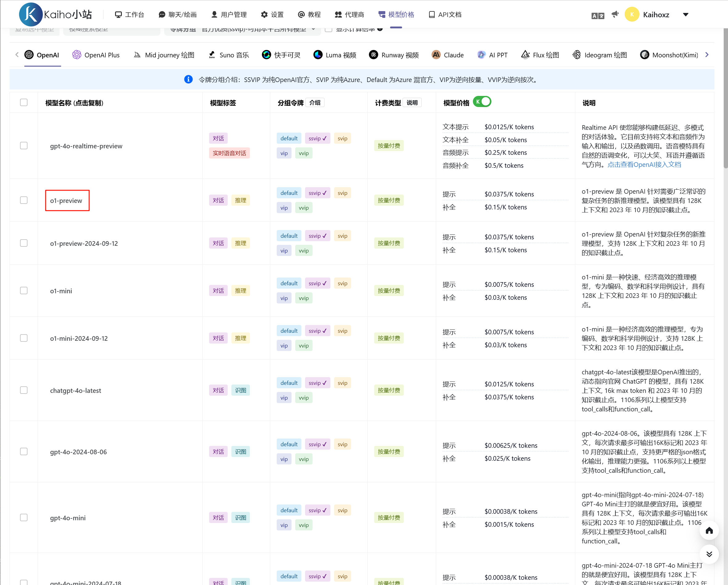Click the Kaiho小站 logo
This screenshot has height=585, width=728.
(56, 14)
